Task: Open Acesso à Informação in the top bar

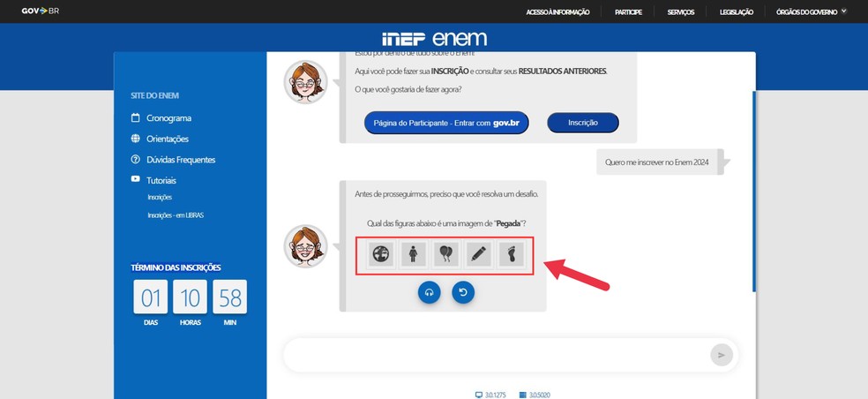Action: [x=557, y=11]
